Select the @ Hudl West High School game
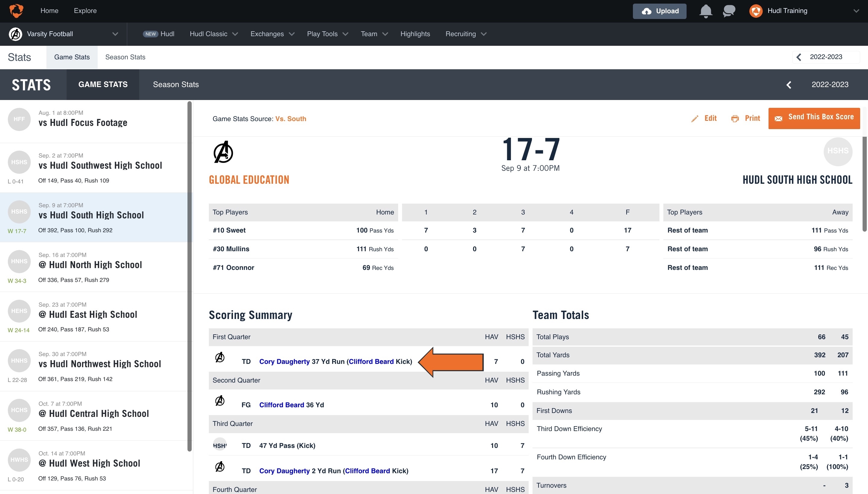This screenshot has width=868, height=494. 94,465
